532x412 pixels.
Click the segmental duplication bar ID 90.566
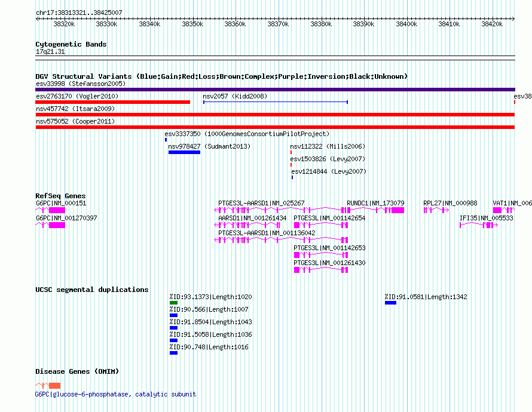click(174, 315)
